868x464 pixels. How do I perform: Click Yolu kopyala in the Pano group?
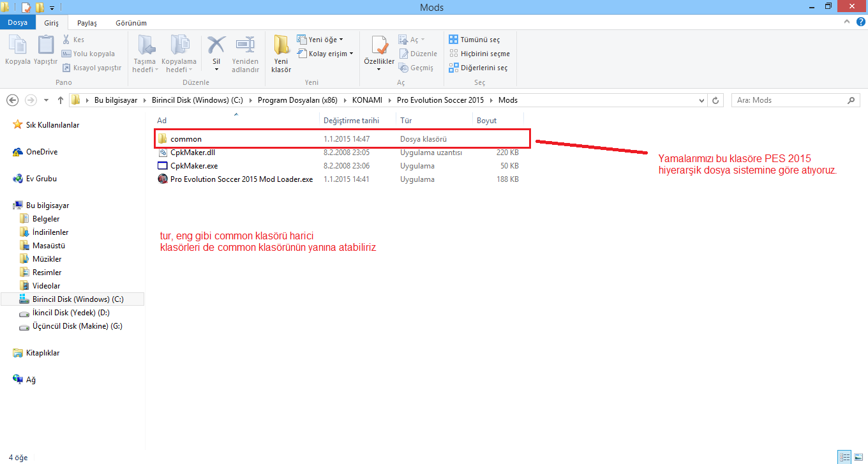coord(89,54)
